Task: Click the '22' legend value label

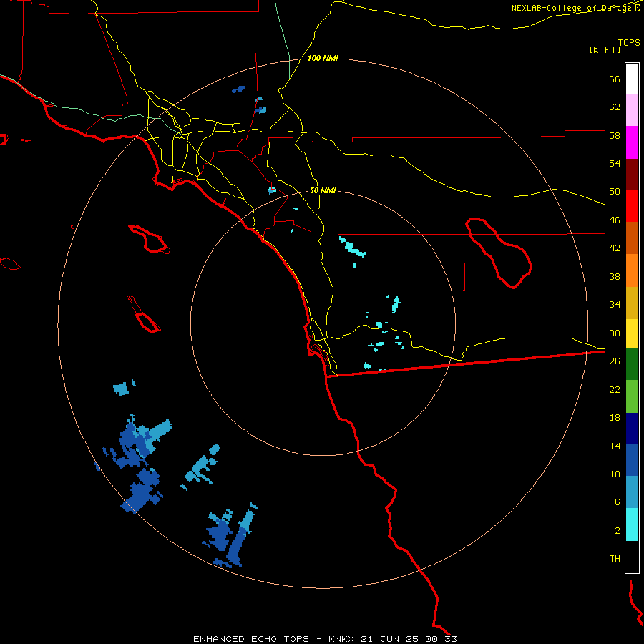Action: point(615,389)
